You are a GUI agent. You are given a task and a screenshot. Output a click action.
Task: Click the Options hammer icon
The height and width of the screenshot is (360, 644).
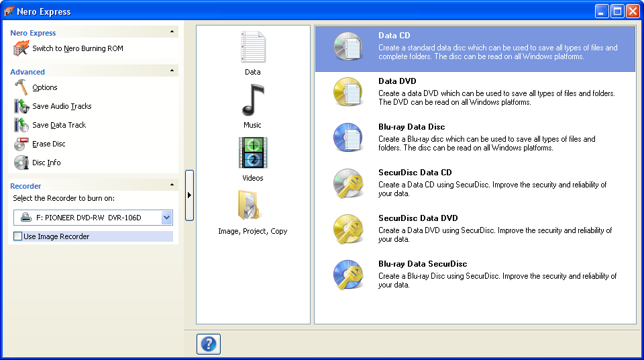(21, 87)
